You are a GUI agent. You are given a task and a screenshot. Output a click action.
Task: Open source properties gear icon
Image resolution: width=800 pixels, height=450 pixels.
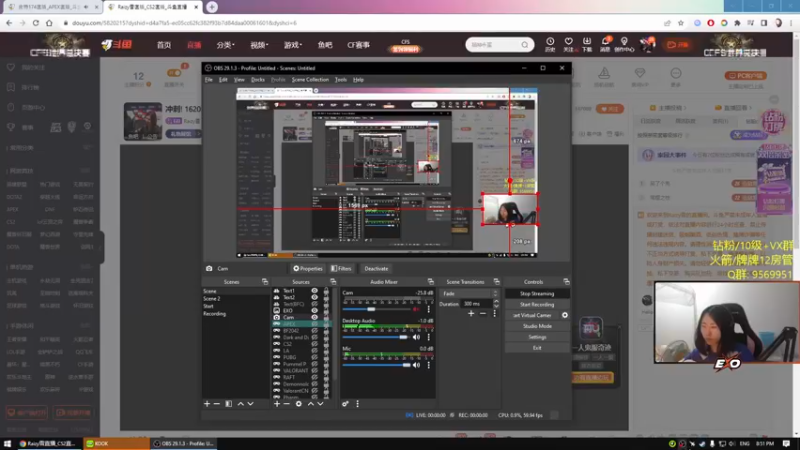pyautogui.click(x=298, y=404)
